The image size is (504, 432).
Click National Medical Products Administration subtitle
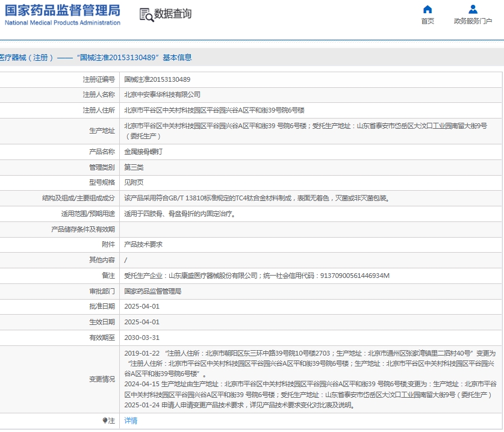click(63, 23)
